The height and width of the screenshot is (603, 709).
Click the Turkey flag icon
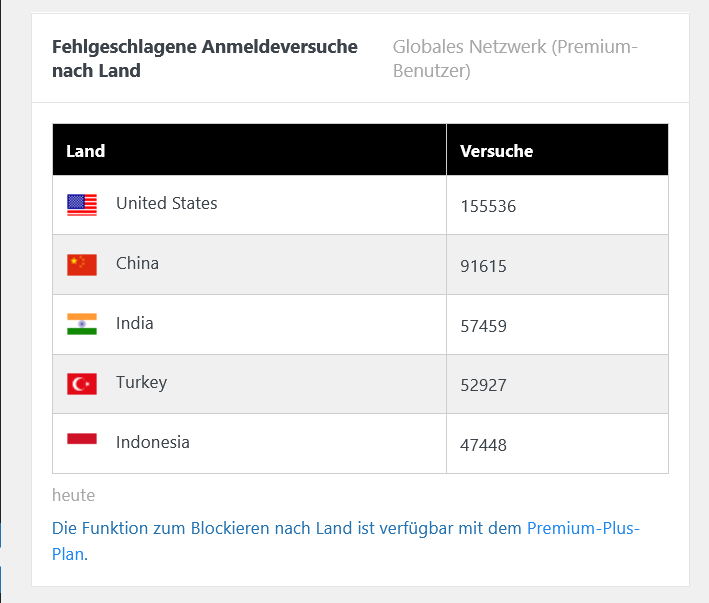(82, 384)
